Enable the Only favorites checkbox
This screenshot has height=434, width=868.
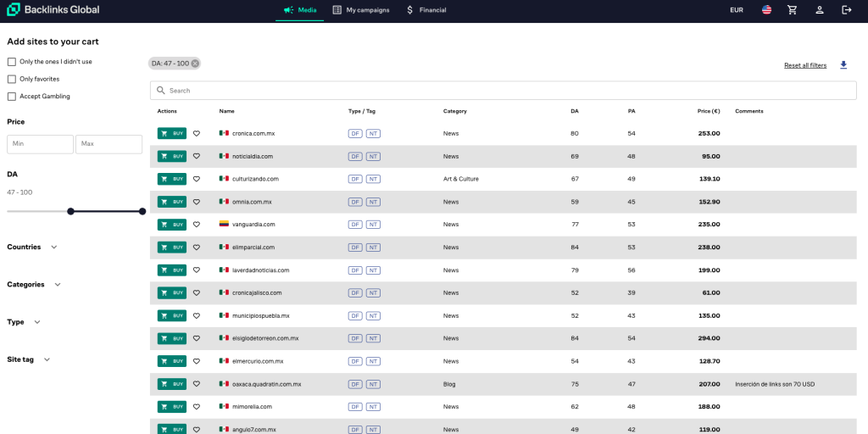[x=12, y=79]
